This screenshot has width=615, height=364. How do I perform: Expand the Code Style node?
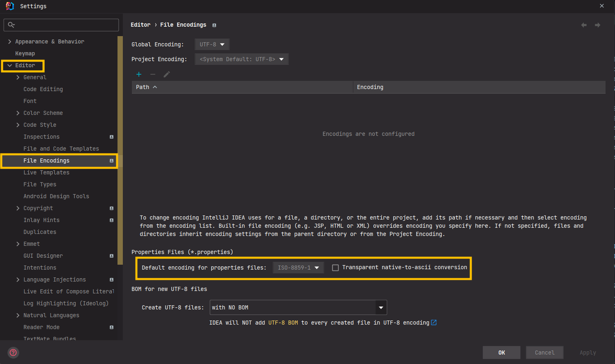coord(18,125)
